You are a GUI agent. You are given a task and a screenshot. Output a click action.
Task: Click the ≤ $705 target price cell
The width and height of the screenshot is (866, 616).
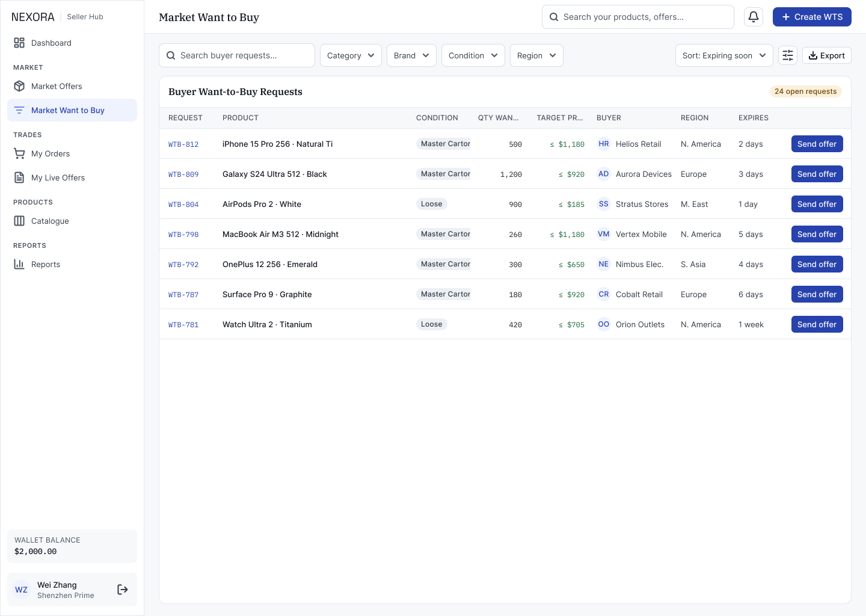click(571, 325)
